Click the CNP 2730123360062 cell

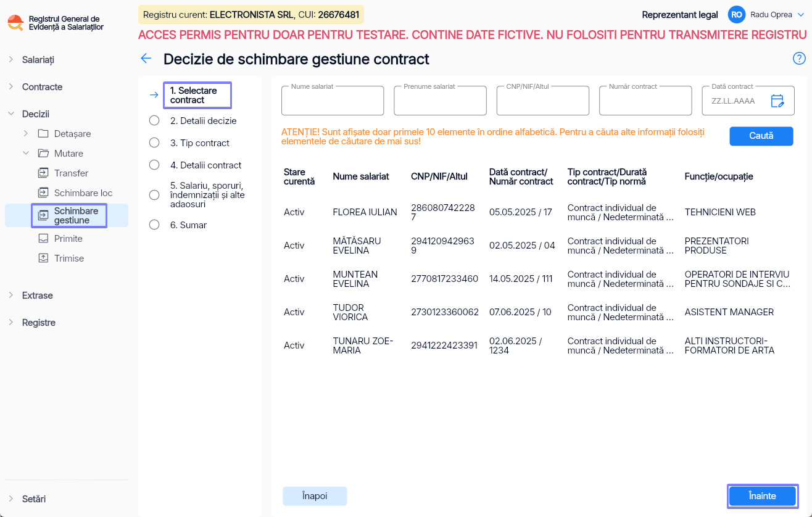[445, 312]
